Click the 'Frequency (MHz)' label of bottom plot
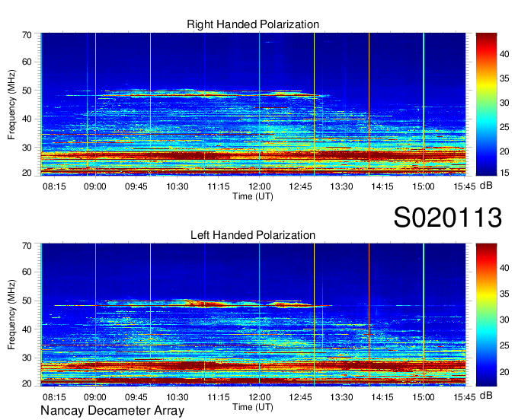 pos(11,315)
